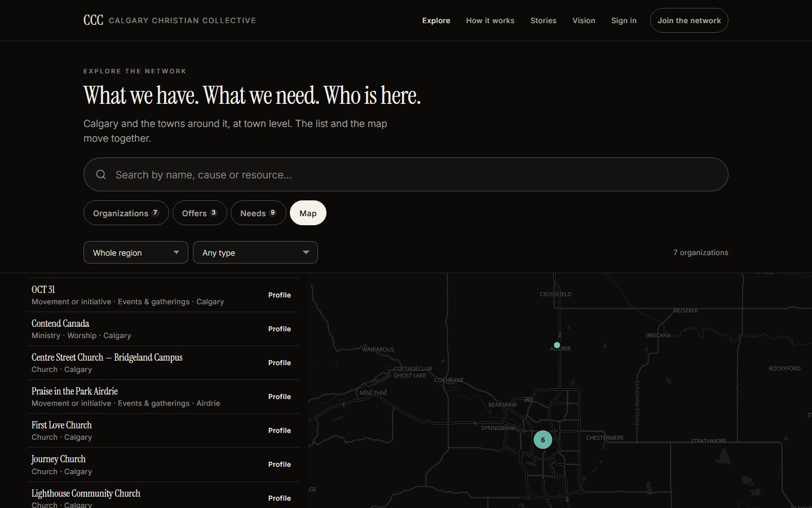812x508 pixels.
Task: Click Sign in link
Action: click(624, 20)
